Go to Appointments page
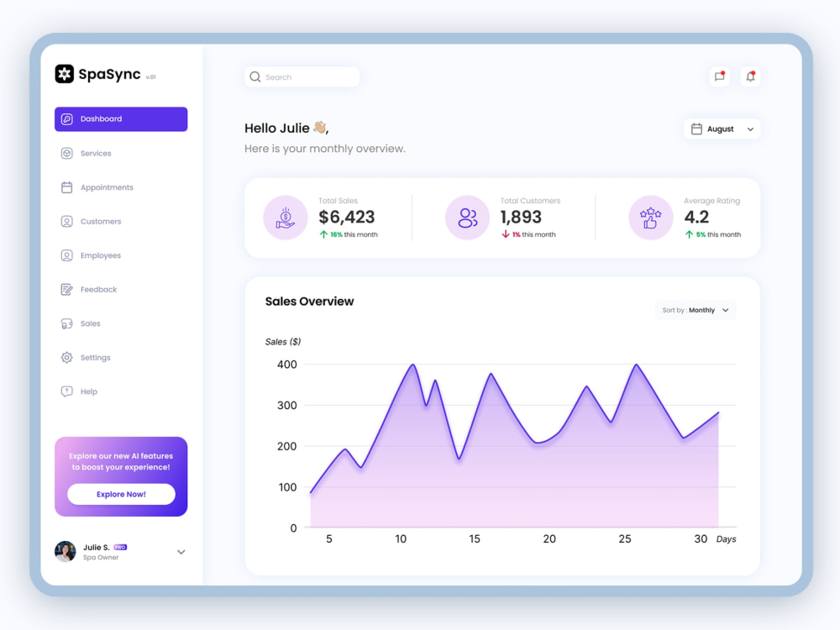This screenshot has width=840, height=630. tap(107, 187)
